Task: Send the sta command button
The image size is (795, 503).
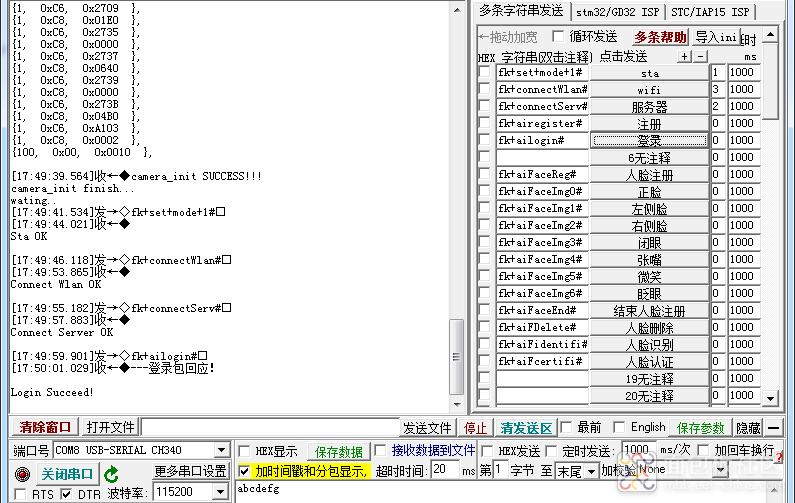Action: click(x=649, y=73)
